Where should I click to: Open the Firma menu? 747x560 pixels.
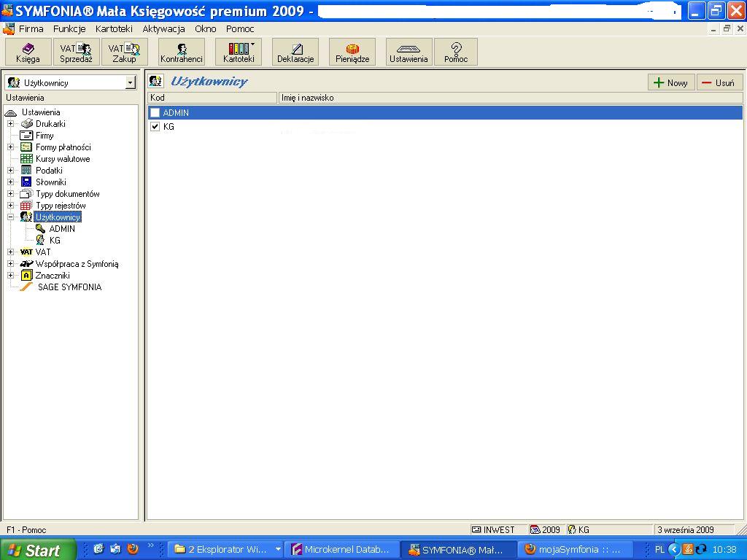pyautogui.click(x=31, y=29)
